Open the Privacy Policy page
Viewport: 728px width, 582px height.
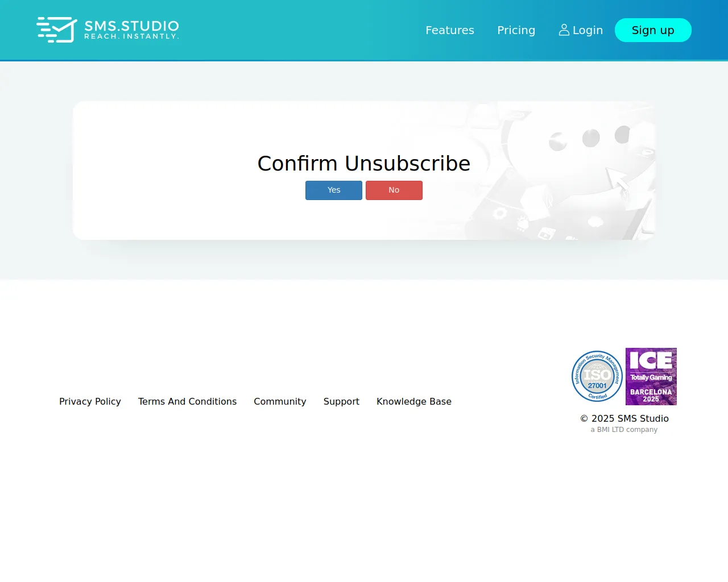(x=90, y=401)
